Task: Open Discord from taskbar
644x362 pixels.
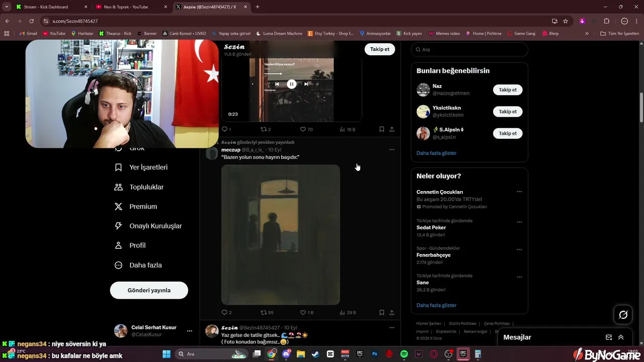Action: tap(286, 354)
